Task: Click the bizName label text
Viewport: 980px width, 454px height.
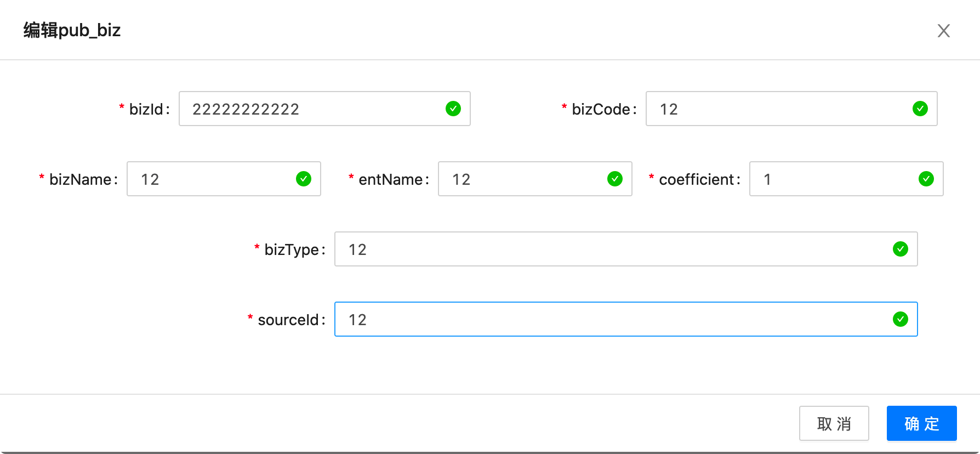Action: (81, 179)
